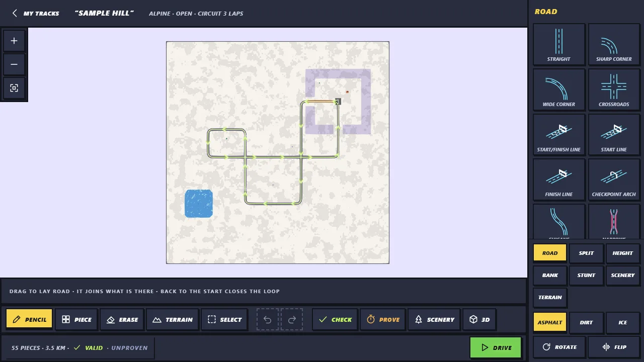Click the "Sample Hill" track title
644x362 pixels.
104,13
